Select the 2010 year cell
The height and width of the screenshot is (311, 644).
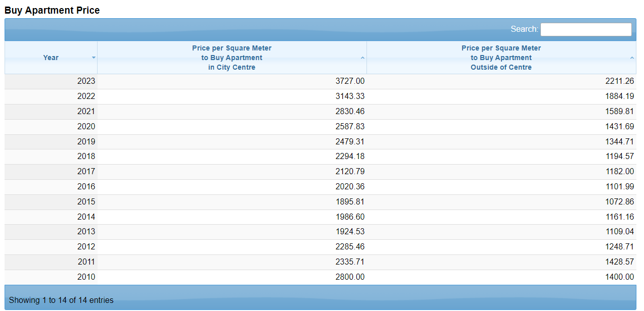(86, 277)
